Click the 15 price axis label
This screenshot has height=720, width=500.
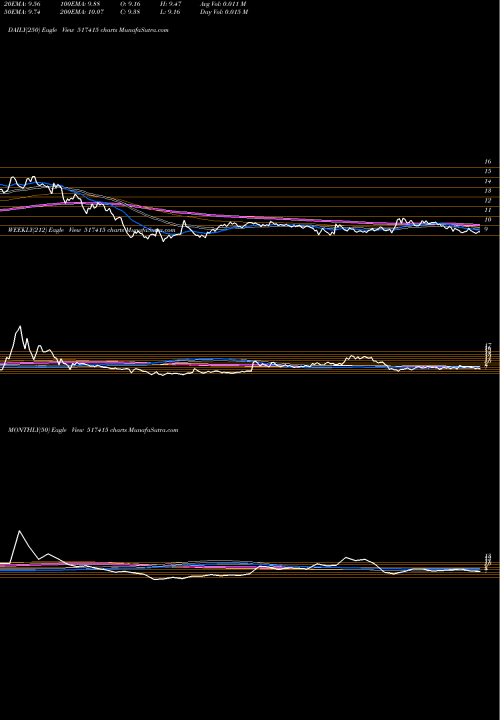pyautogui.click(x=488, y=171)
